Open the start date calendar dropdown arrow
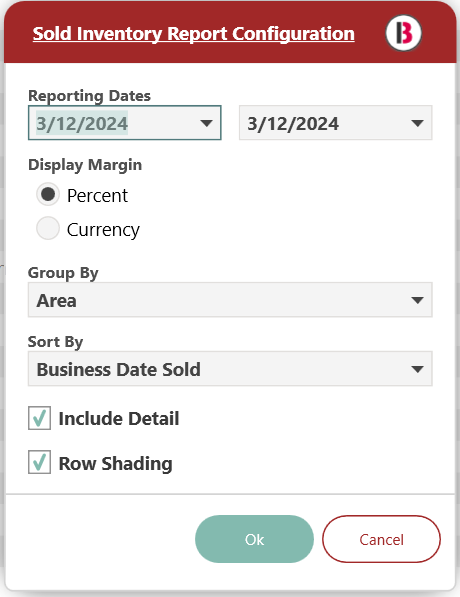 coord(206,123)
